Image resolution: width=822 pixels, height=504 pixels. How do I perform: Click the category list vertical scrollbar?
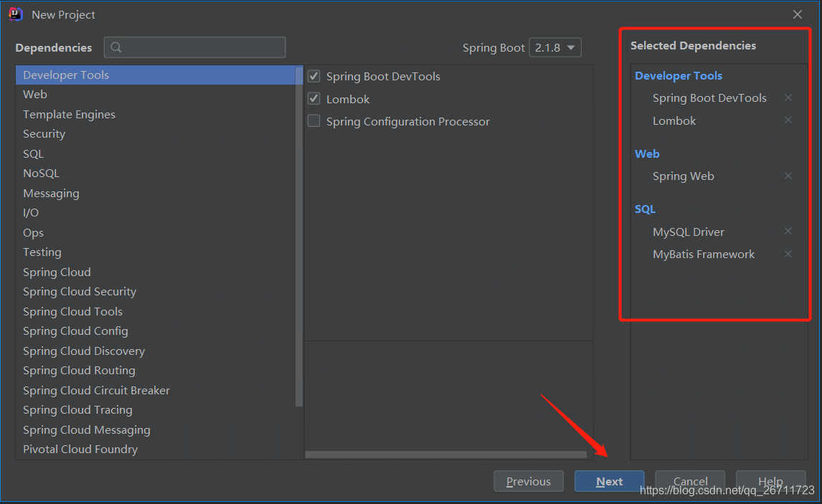(x=299, y=236)
